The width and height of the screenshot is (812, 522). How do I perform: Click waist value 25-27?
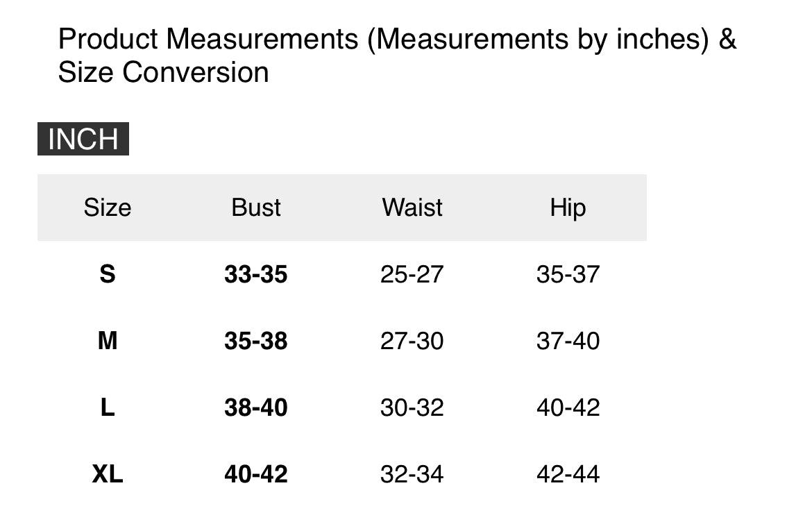pos(412,274)
